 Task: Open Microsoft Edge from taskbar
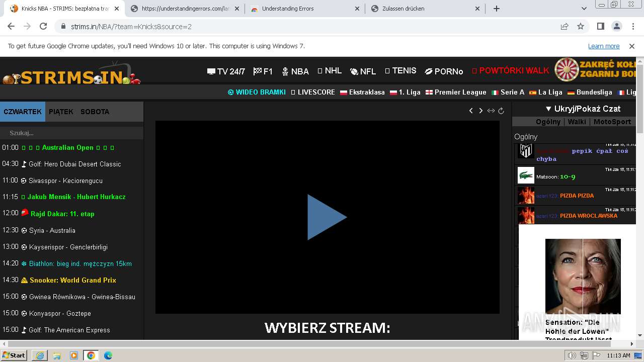click(108, 355)
